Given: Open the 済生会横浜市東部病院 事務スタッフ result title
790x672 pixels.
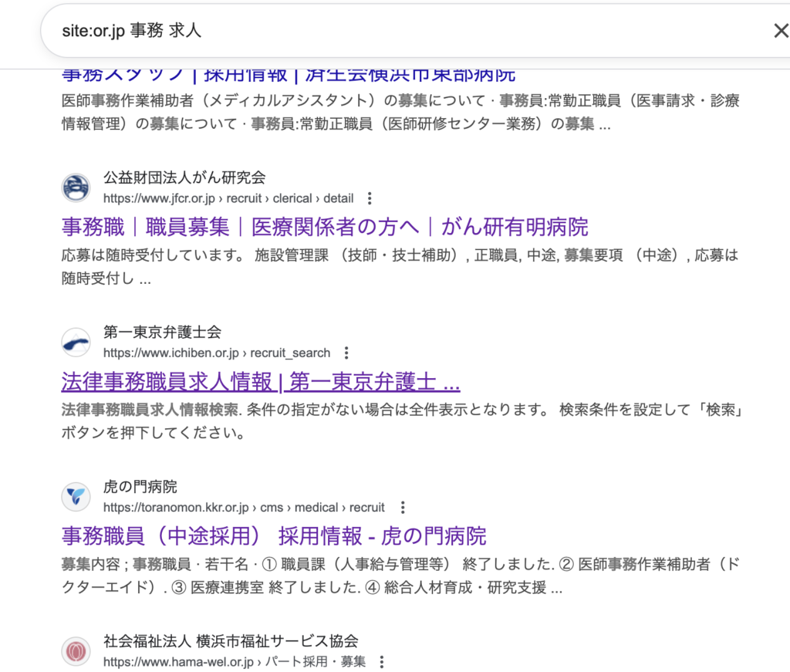Looking at the screenshot, I should [x=288, y=75].
